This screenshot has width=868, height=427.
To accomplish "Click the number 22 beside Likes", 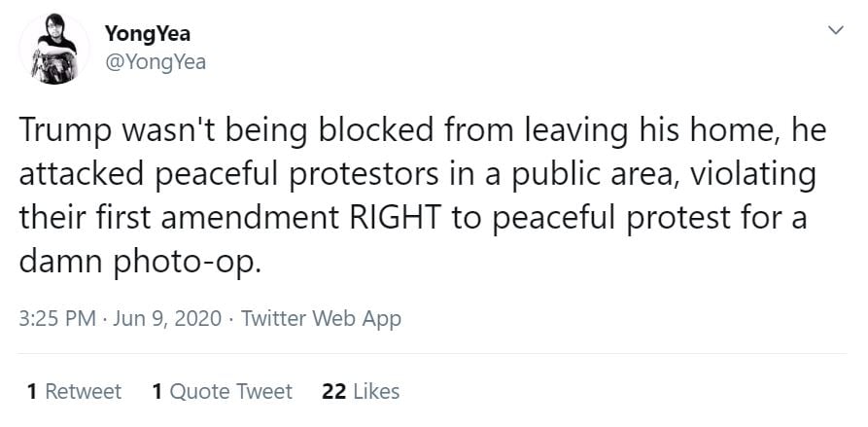I will click(333, 391).
